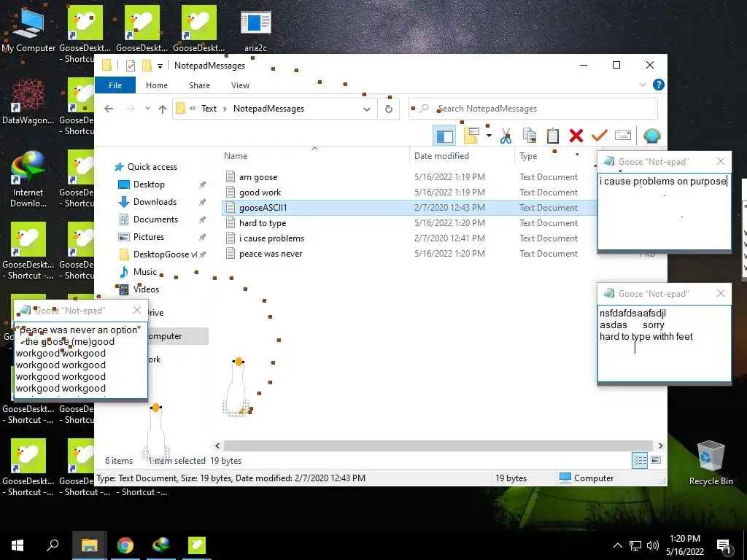Sort by Date modified column header
Screen dimensions: 747x560
pos(441,156)
